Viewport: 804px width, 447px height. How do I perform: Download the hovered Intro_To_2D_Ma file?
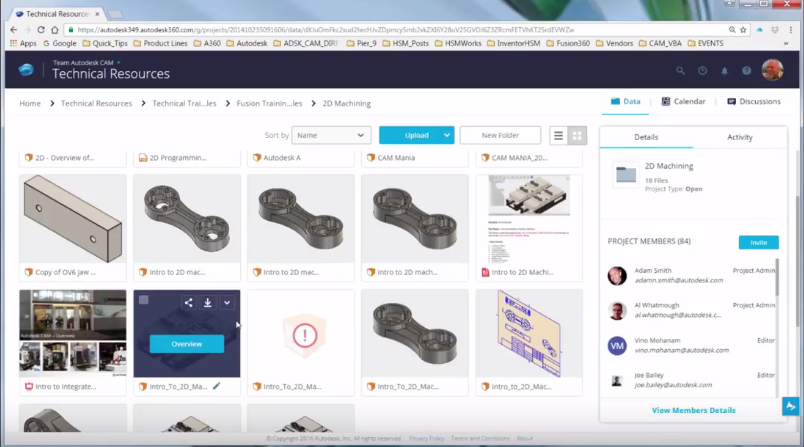point(208,302)
